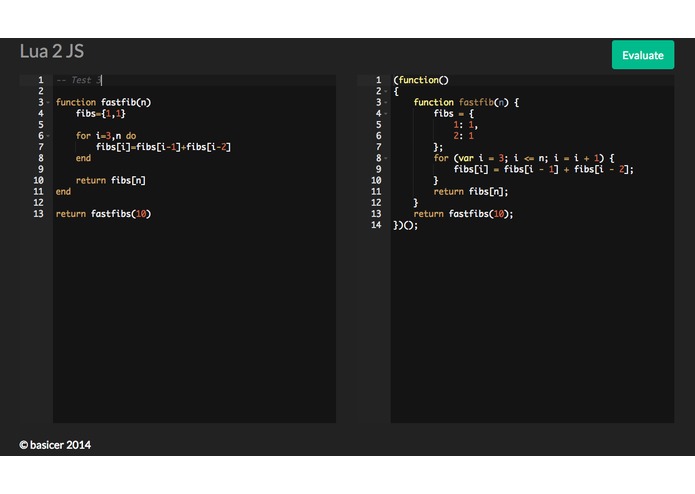This screenshot has width=695, height=494.
Task: Click the 'end' keyword on Lua line 11
Action: tap(63, 191)
